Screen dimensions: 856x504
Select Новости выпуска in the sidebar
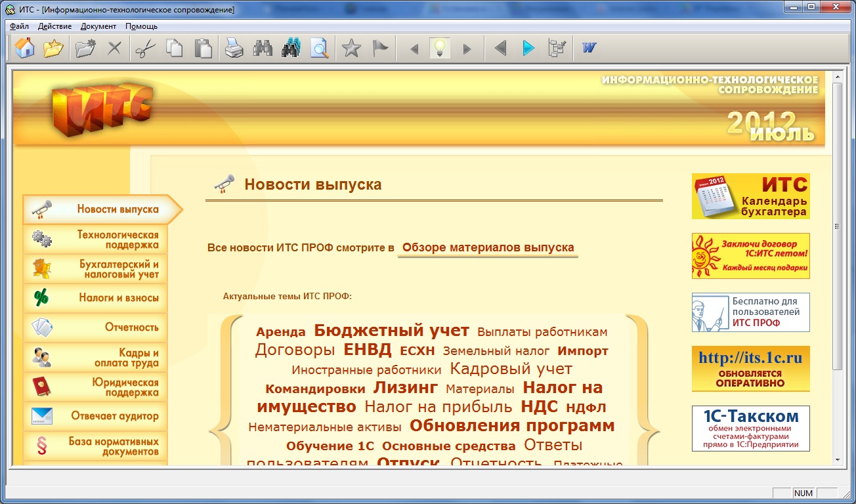click(102, 209)
